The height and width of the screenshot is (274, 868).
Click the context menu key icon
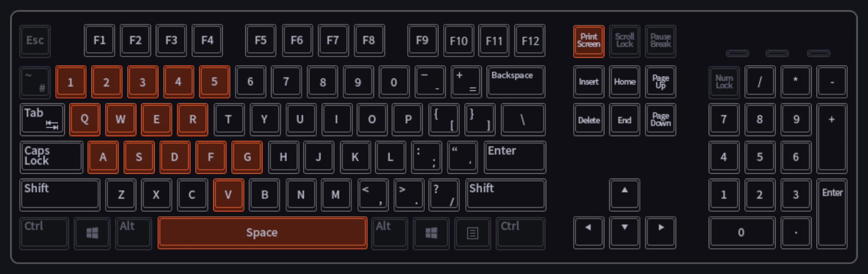click(472, 233)
